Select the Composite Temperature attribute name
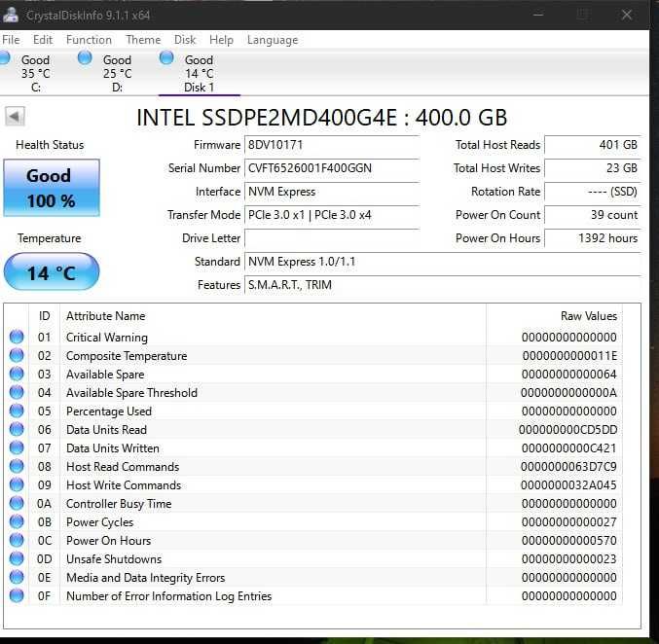The height and width of the screenshot is (644, 659). [x=127, y=356]
